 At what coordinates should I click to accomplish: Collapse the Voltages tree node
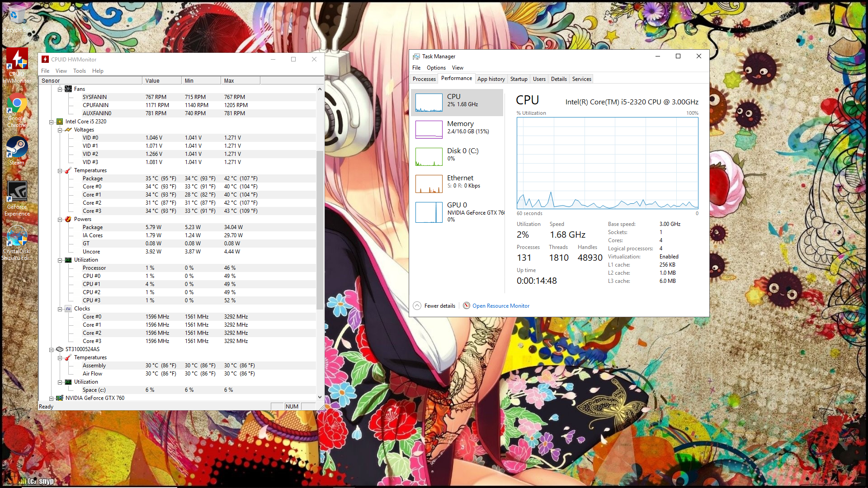click(60, 130)
